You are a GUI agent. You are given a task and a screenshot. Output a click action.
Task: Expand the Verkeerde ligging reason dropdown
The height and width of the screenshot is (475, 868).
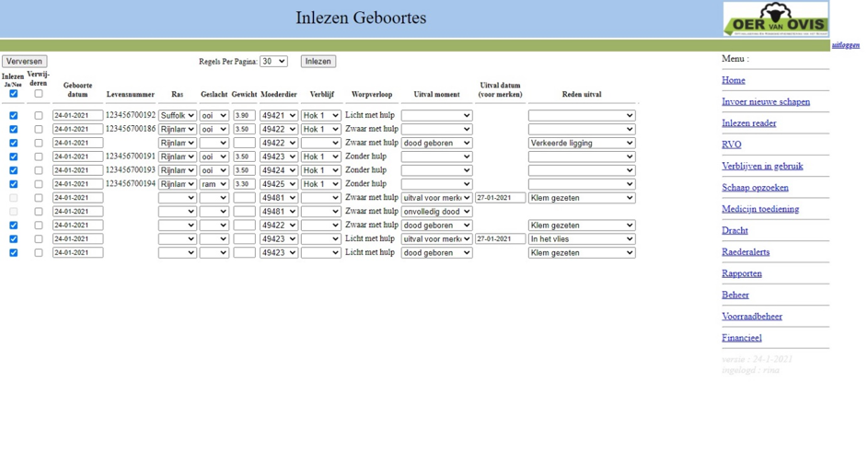pyautogui.click(x=581, y=144)
